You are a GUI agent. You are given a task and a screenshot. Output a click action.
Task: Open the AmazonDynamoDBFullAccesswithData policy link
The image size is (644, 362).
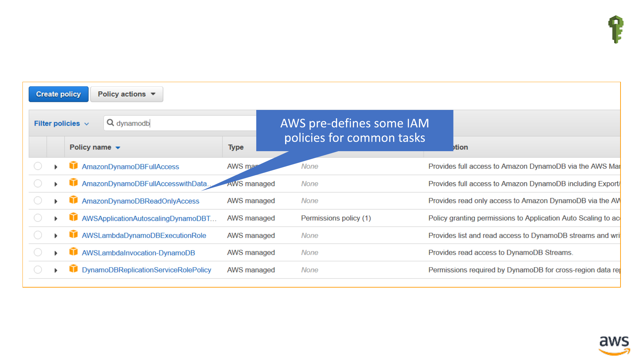click(x=147, y=184)
